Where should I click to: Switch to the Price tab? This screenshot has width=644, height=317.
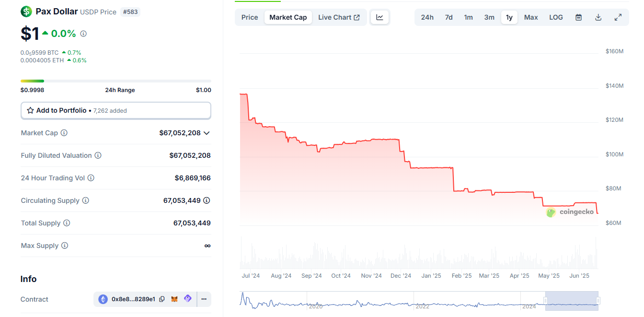249,17
